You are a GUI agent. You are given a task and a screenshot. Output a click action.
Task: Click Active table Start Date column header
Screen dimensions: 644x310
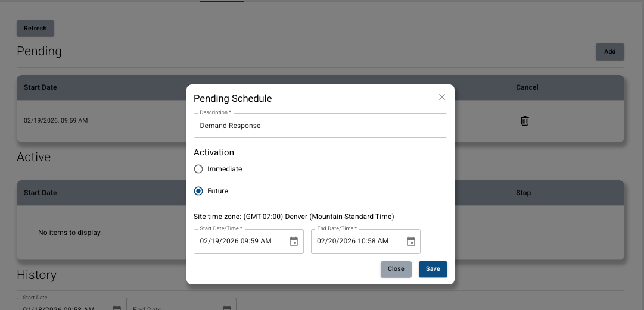pos(41,193)
